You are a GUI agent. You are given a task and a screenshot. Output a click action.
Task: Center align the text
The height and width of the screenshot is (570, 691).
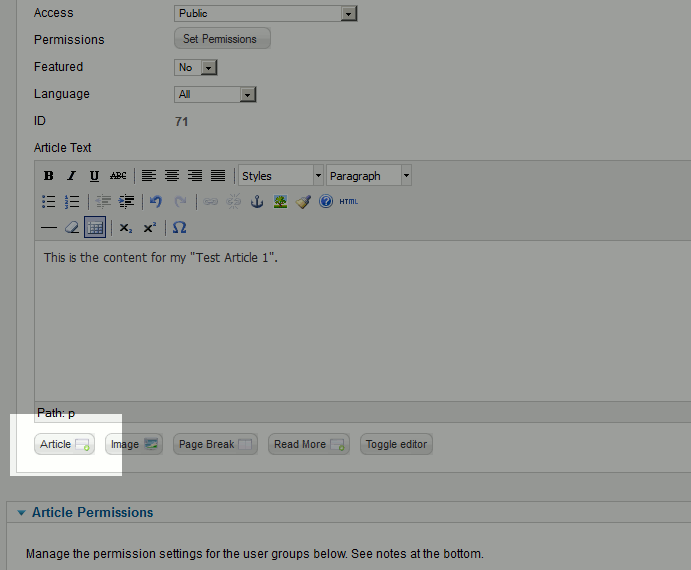click(172, 176)
